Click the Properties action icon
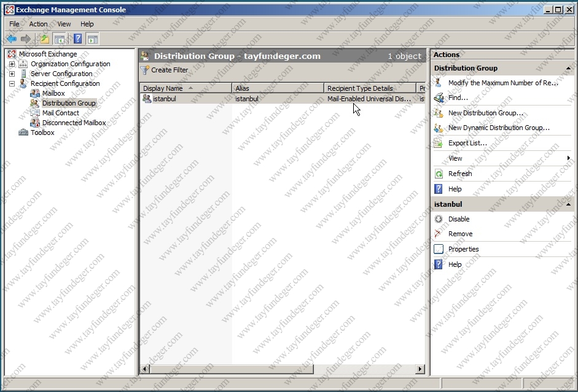Viewport: 578px width, 392px height. (439, 249)
